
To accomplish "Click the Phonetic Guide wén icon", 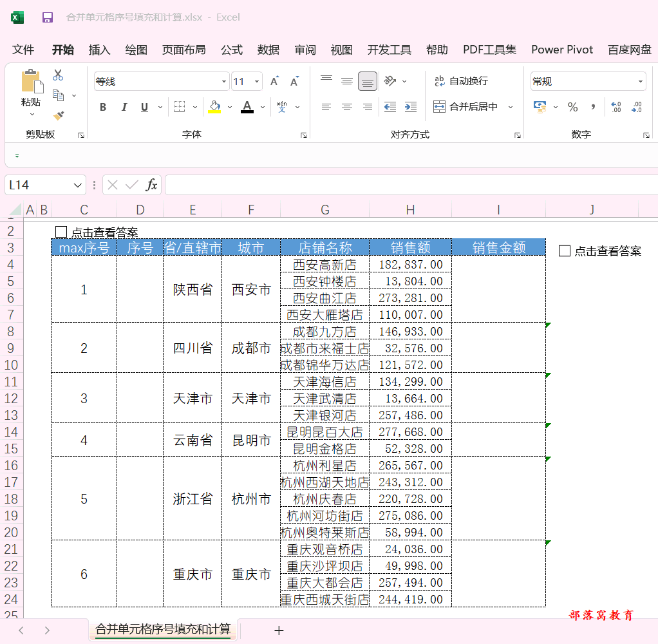I will [281, 107].
